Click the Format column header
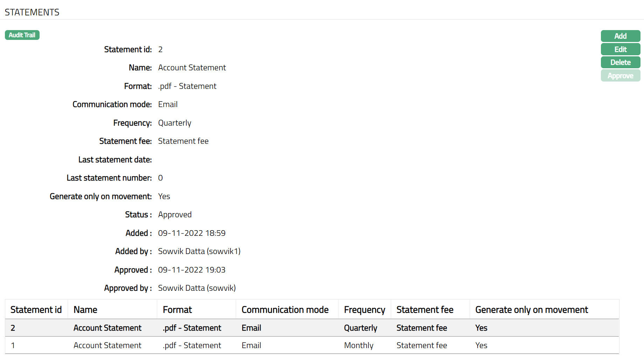The image size is (644, 360). click(177, 310)
